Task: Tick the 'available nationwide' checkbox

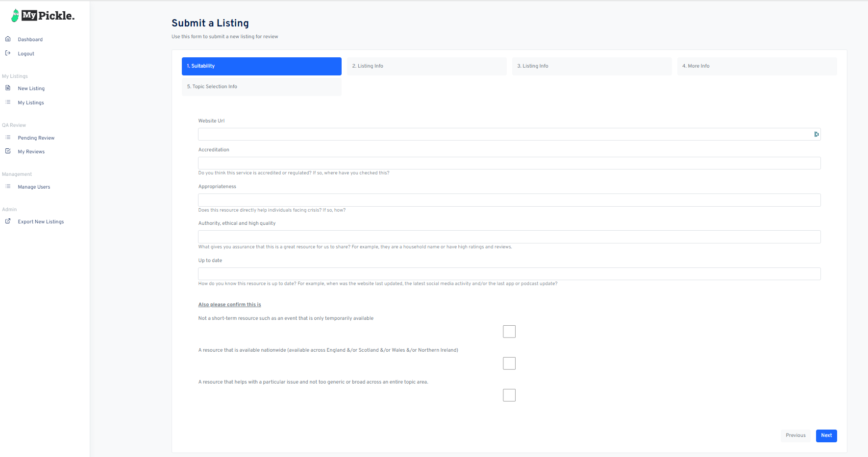Action: (x=509, y=363)
